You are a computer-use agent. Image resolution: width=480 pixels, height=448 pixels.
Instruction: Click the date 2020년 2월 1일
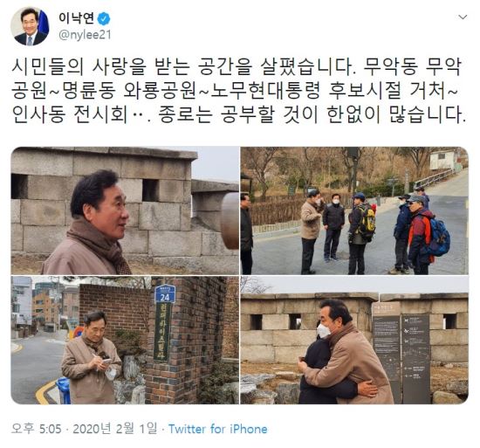(115, 429)
